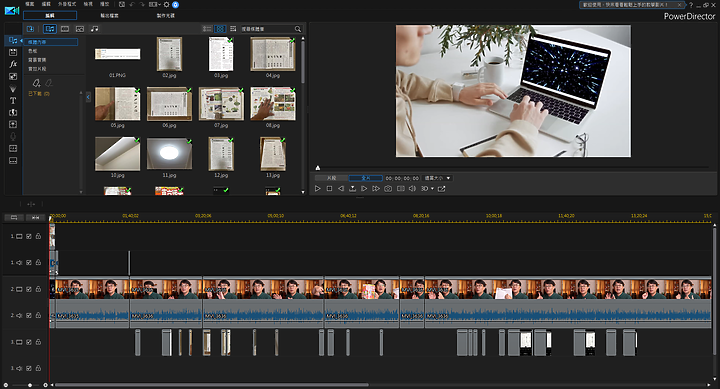Click the undo arrow icon
The image size is (720, 389).
(132, 4)
